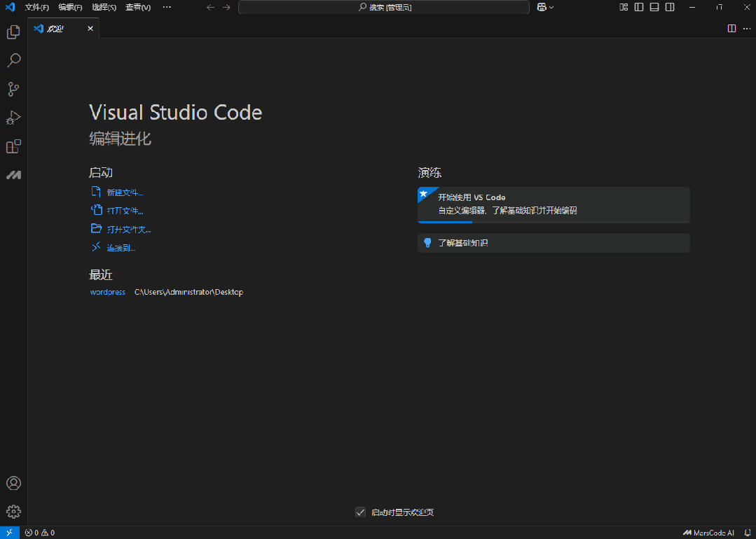The image size is (756, 539).
Task: Close the 欢迎 tab
Action: [x=90, y=29]
